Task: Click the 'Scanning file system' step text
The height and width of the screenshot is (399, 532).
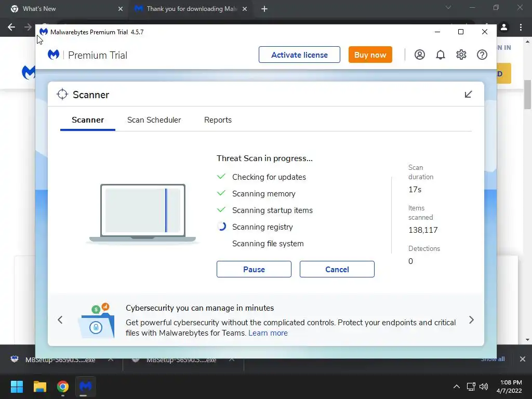Action: 268,244
